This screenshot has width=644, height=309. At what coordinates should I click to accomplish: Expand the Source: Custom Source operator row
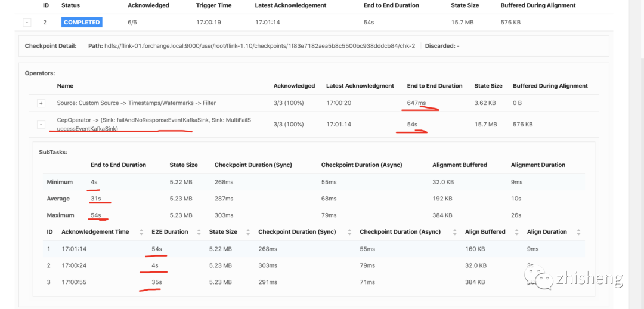(41, 103)
